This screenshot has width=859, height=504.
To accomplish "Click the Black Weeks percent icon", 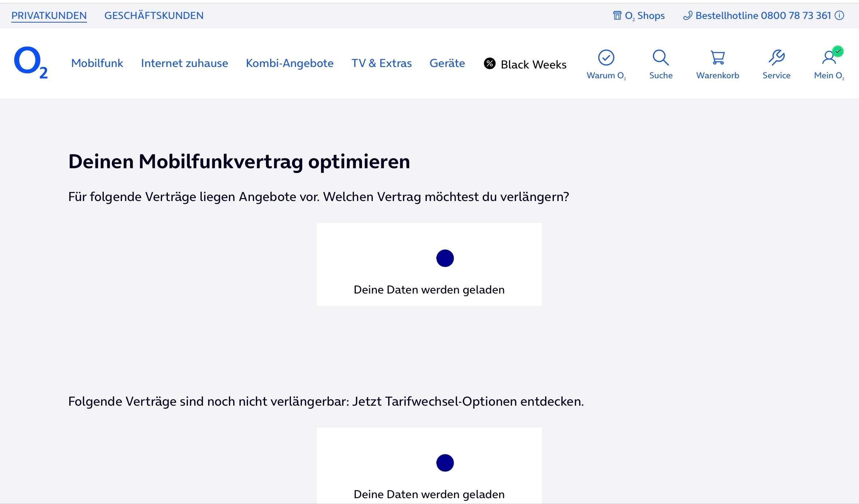I will [x=489, y=64].
